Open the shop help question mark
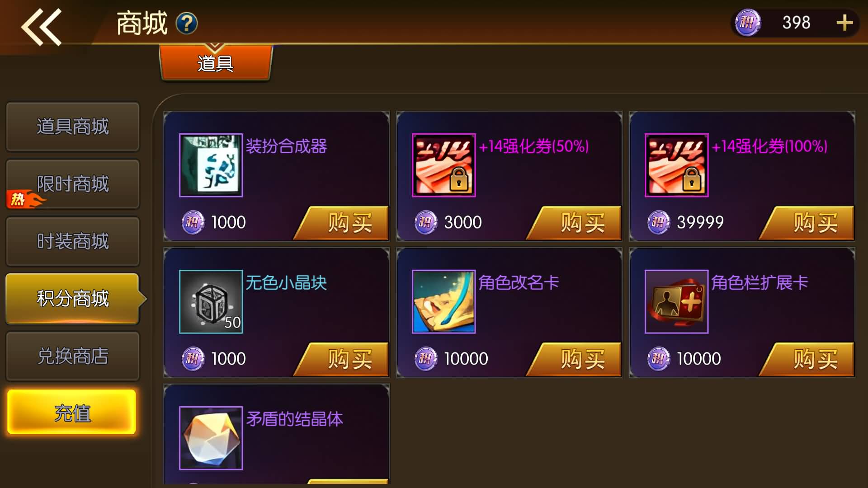Image resolution: width=868 pixels, height=488 pixels. 187,23
